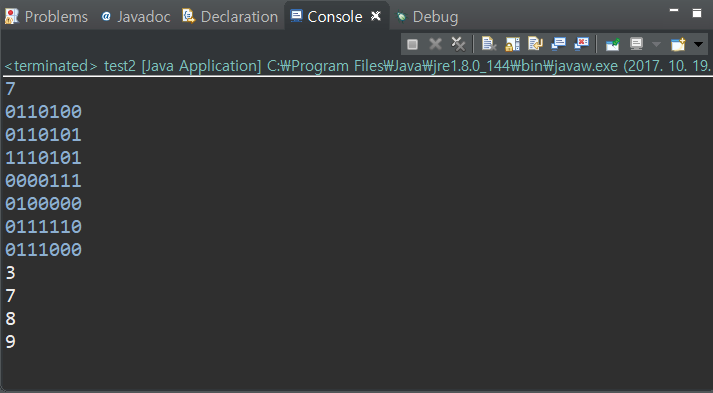This screenshot has height=393, width=713.
Task: Click Open Console icon
Action: [x=678, y=44]
